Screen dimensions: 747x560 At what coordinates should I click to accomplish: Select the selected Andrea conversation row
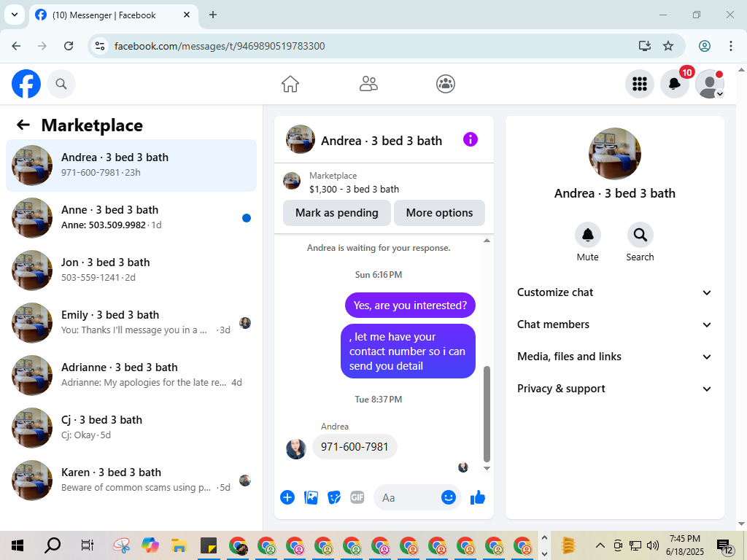point(131,166)
